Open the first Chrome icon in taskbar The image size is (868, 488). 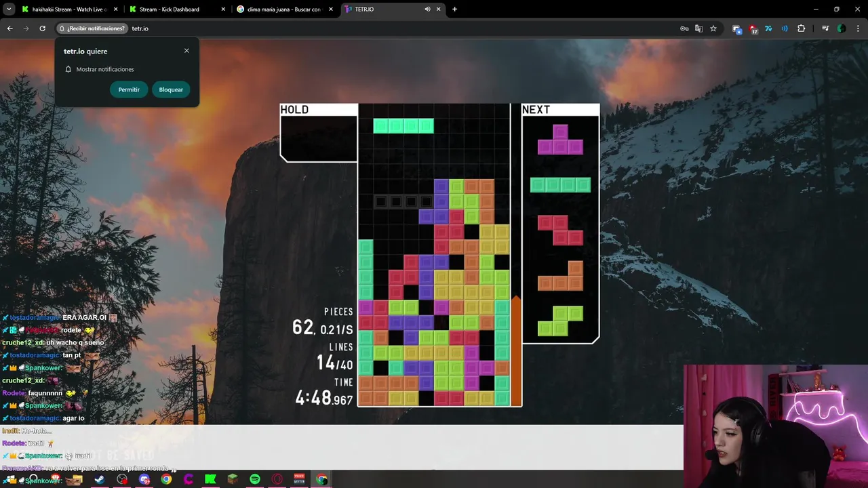coord(166,479)
